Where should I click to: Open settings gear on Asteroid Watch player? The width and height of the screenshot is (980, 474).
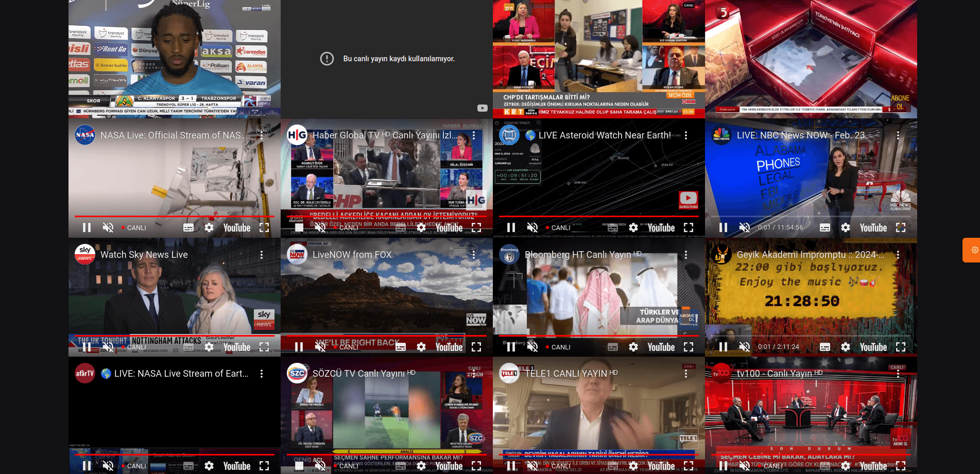point(633,227)
